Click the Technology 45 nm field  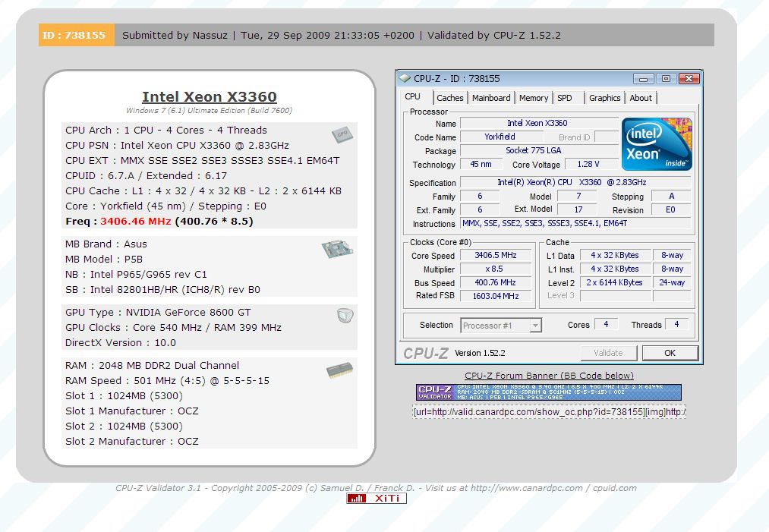pyautogui.click(x=481, y=164)
